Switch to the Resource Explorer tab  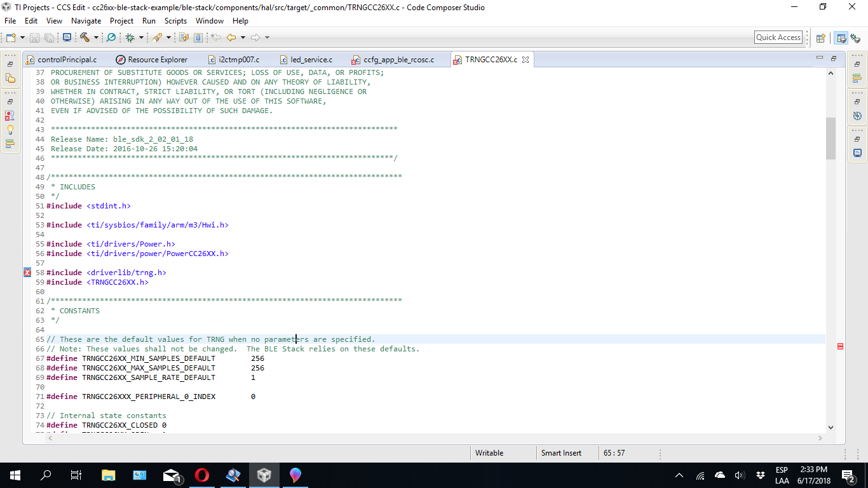coord(153,60)
